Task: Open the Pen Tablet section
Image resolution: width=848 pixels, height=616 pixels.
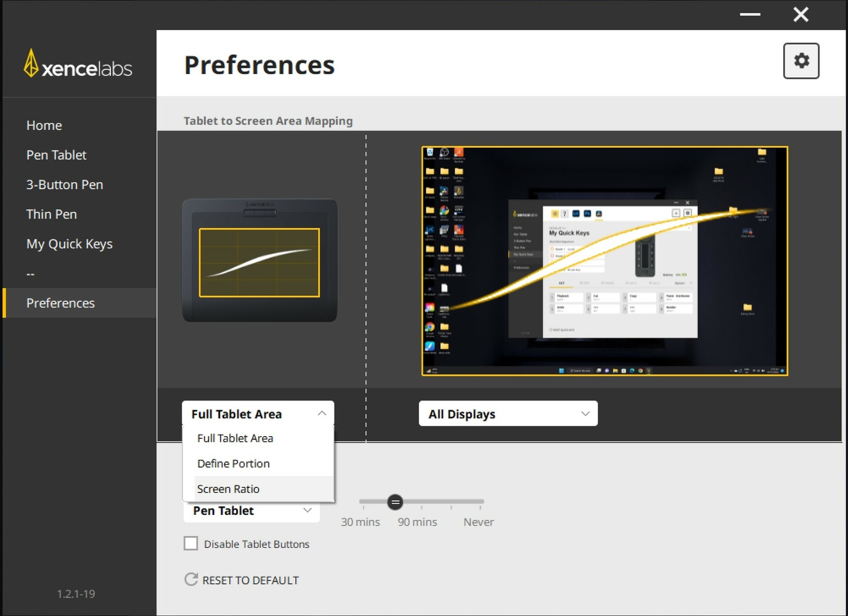Action: pyautogui.click(x=57, y=155)
